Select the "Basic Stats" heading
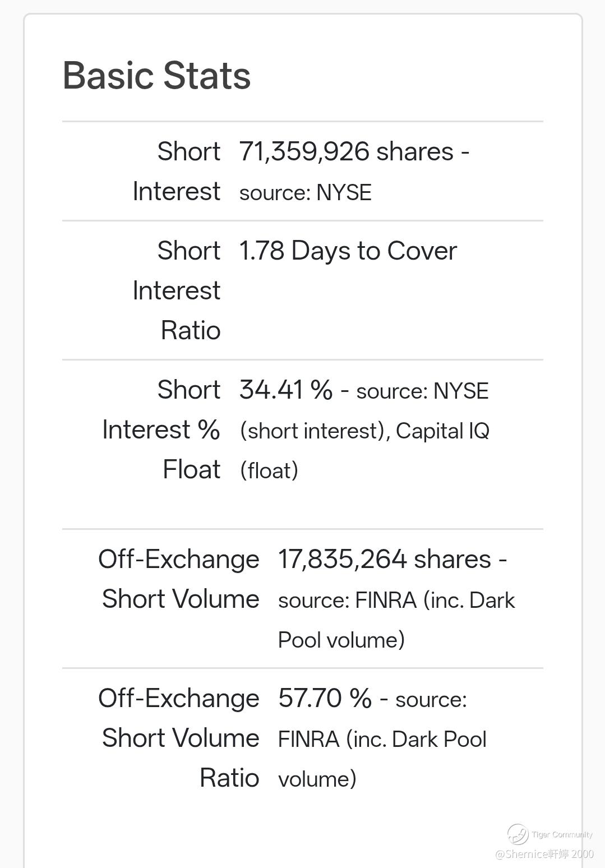 156,75
